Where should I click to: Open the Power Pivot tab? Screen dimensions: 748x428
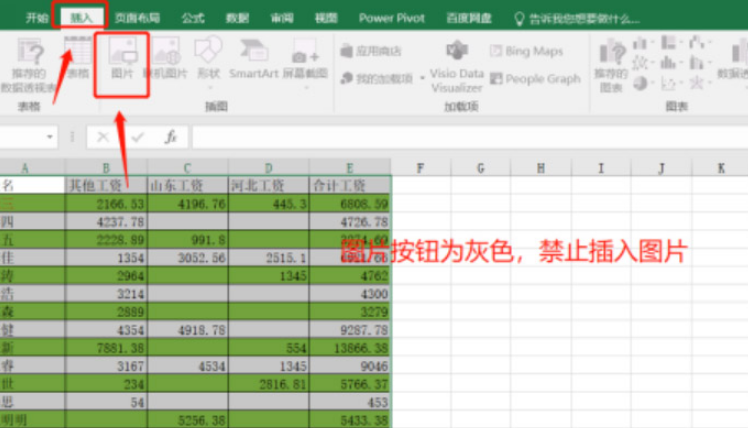coord(392,19)
